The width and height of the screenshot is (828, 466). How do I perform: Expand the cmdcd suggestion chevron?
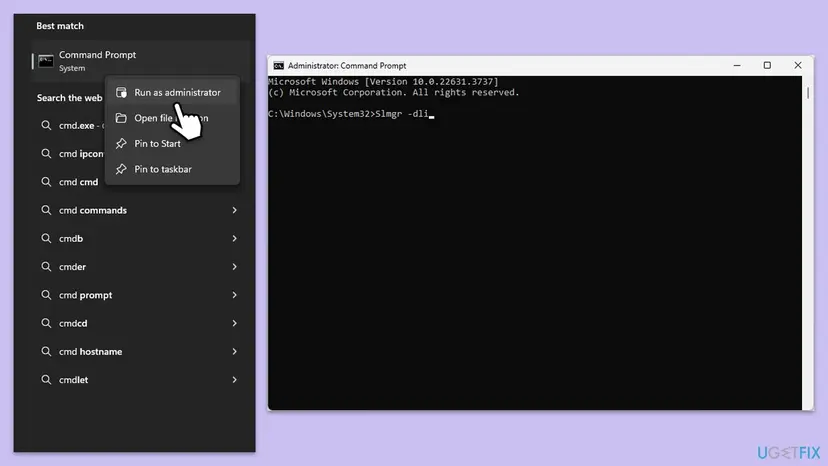pyautogui.click(x=234, y=323)
